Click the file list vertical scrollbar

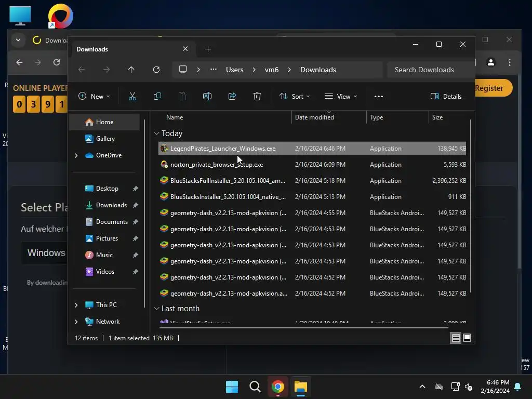click(x=470, y=206)
